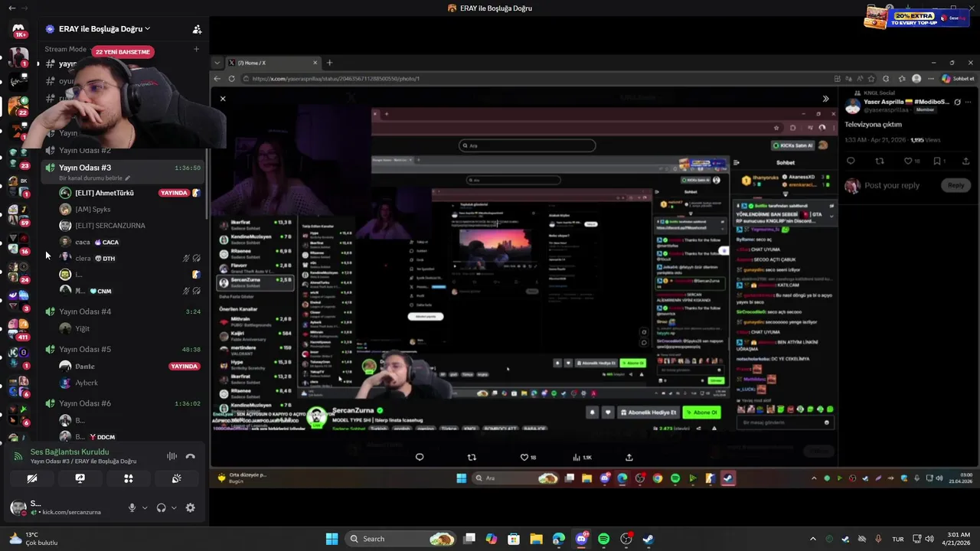The width and height of the screenshot is (980, 551).
Task: Open Discord activities launcher button
Action: click(x=129, y=478)
